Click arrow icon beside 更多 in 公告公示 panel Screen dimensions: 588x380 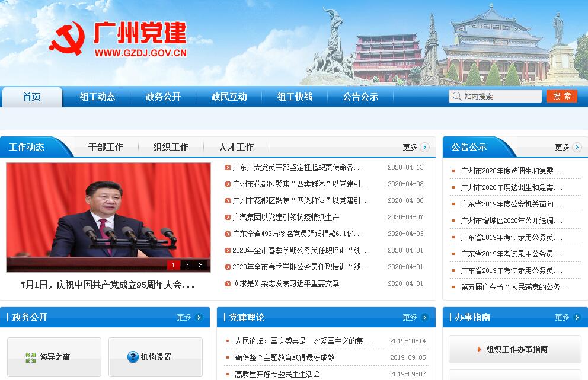pyautogui.click(x=577, y=147)
